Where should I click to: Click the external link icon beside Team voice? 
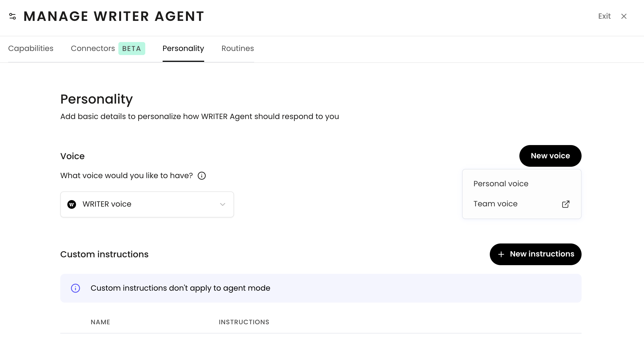(566, 204)
